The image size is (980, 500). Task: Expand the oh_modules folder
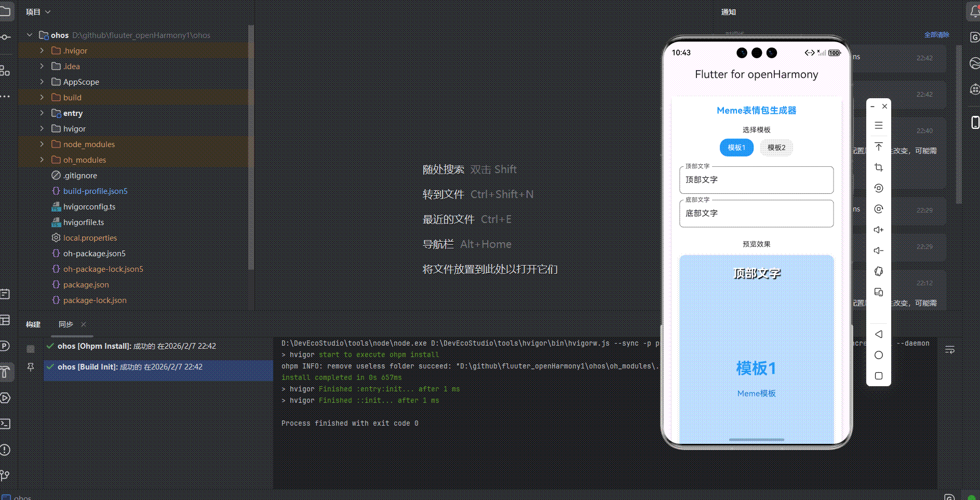[x=42, y=160]
